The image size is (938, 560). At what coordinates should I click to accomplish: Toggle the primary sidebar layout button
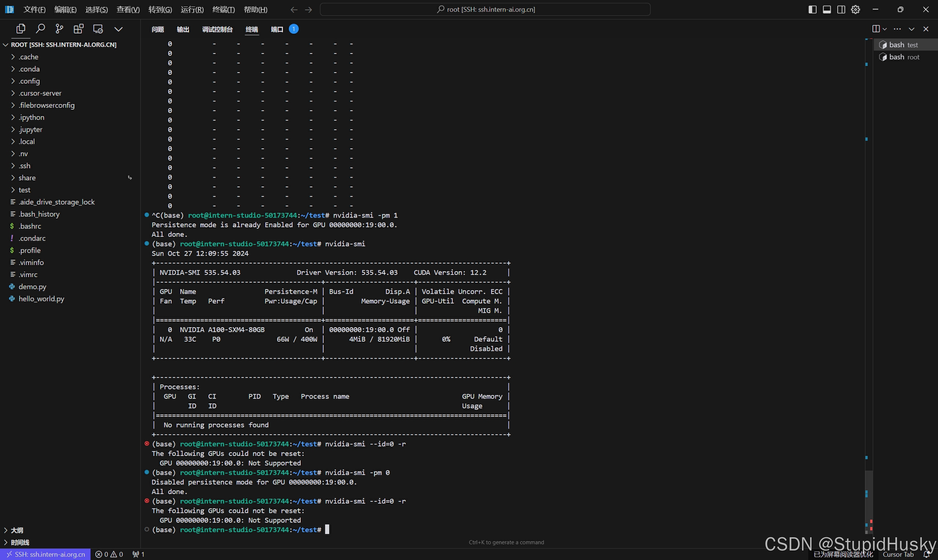point(812,10)
